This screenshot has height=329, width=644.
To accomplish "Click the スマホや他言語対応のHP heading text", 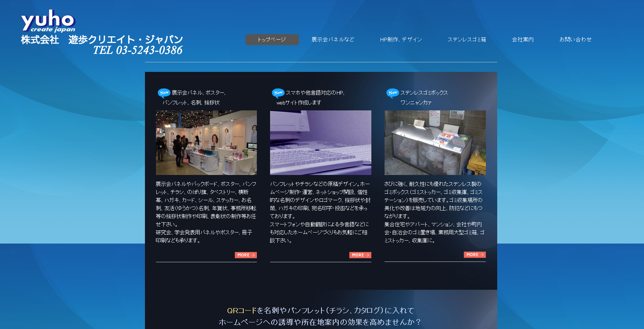I will pyautogui.click(x=315, y=93).
